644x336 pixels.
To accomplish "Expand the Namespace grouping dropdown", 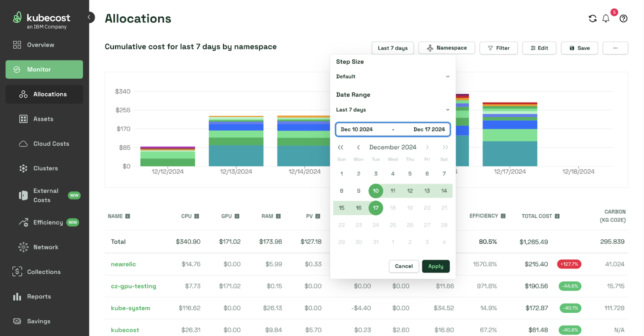I will coord(446,48).
